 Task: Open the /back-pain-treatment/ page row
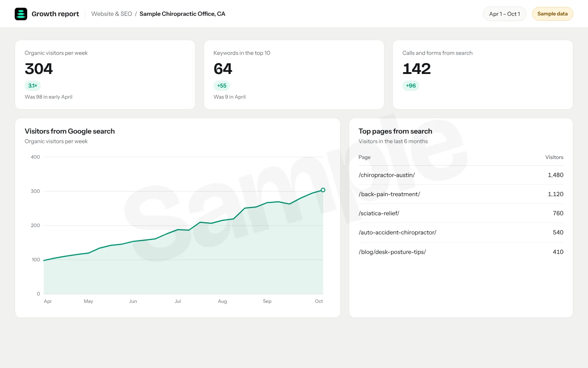(461, 194)
